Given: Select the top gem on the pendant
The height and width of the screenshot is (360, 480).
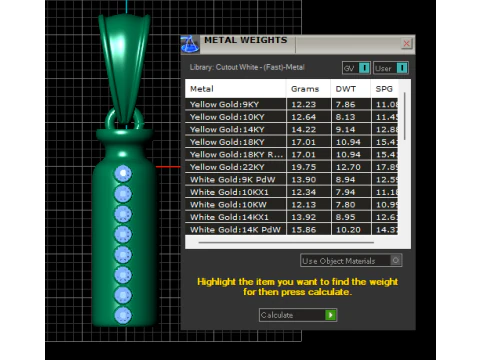Looking at the screenshot, I should [x=123, y=173].
